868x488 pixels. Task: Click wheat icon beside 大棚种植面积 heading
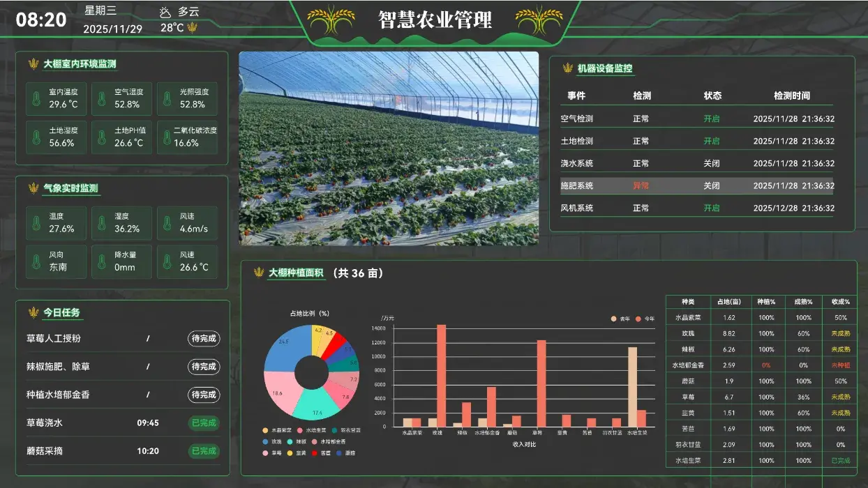(259, 273)
